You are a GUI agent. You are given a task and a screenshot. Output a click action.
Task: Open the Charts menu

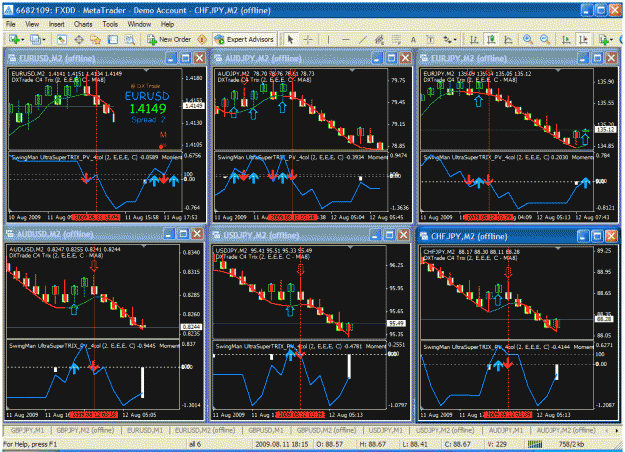pyautogui.click(x=83, y=24)
